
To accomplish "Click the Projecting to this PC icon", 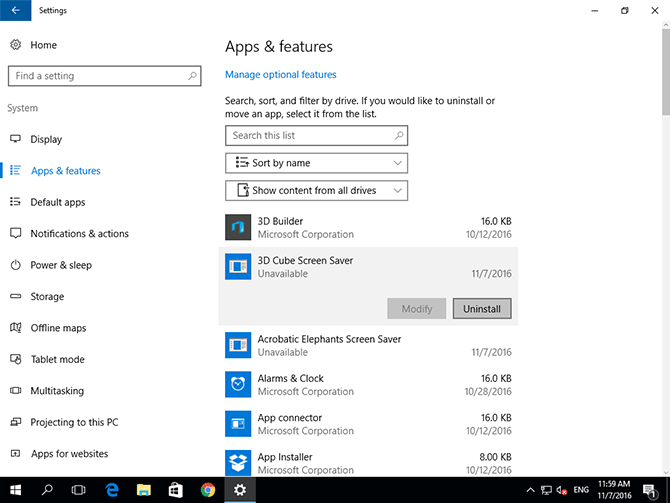I will [15, 422].
